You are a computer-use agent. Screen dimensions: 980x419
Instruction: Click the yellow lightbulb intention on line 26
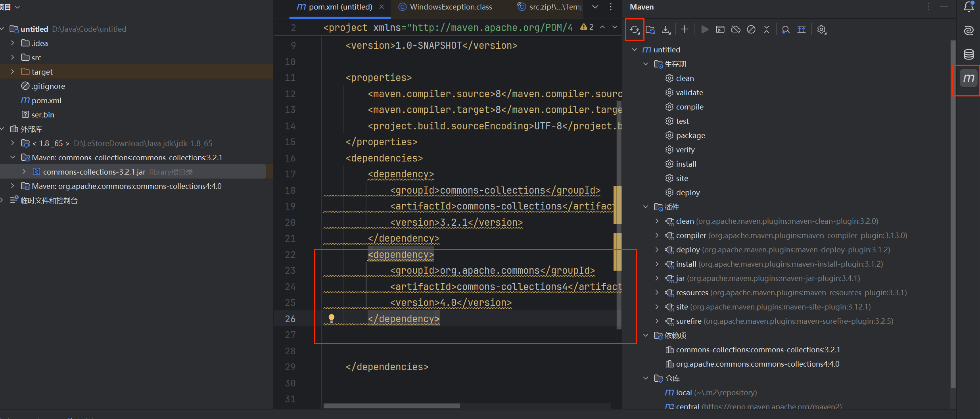pyautogui.click(x=332, y=318)
